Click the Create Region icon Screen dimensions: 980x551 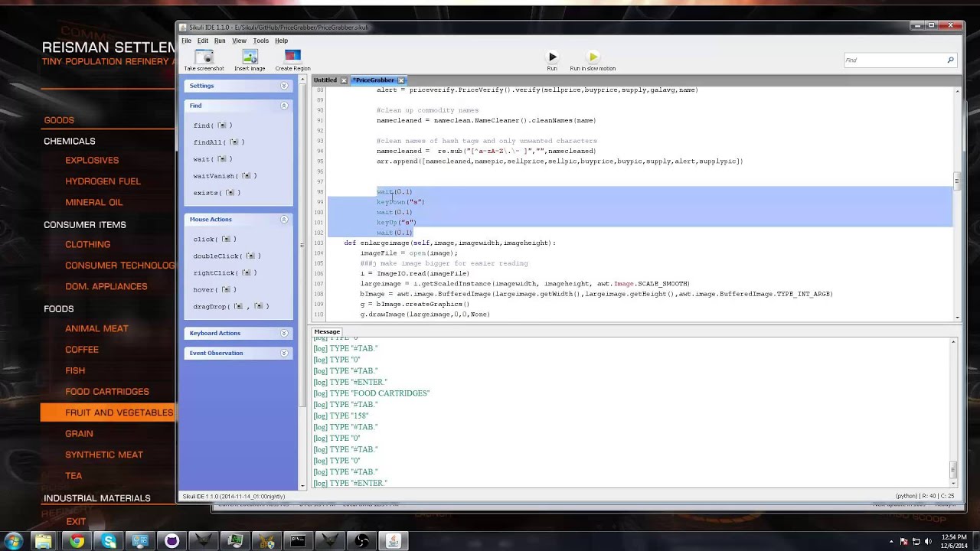(292, 57)
